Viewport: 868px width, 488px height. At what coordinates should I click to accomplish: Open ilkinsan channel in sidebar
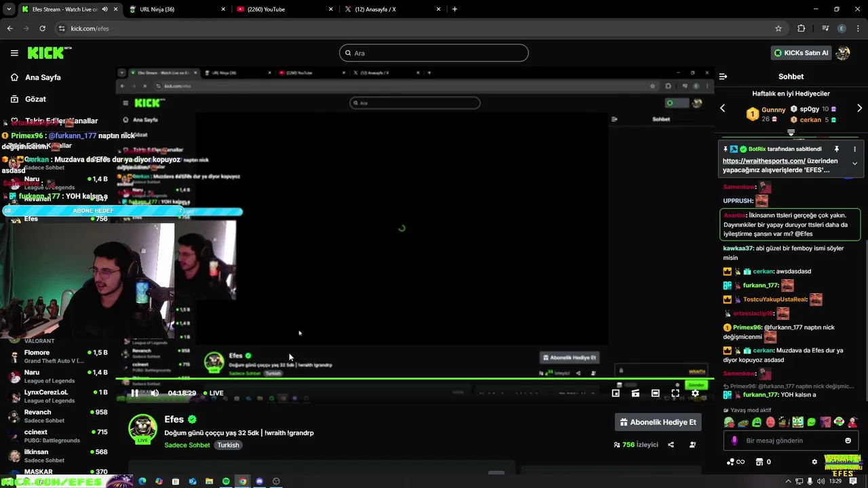[x=58, y=455]
